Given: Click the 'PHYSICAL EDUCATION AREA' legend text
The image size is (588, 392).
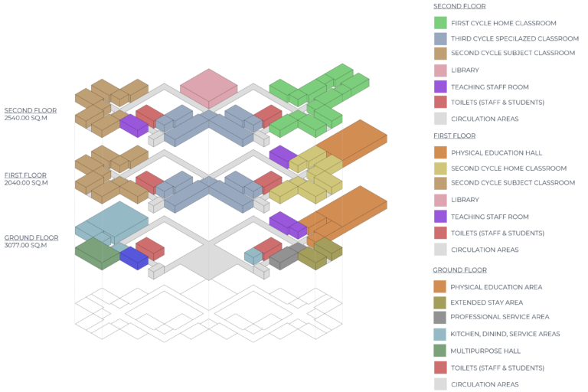Looking at the screenshot, I should 496,287.
